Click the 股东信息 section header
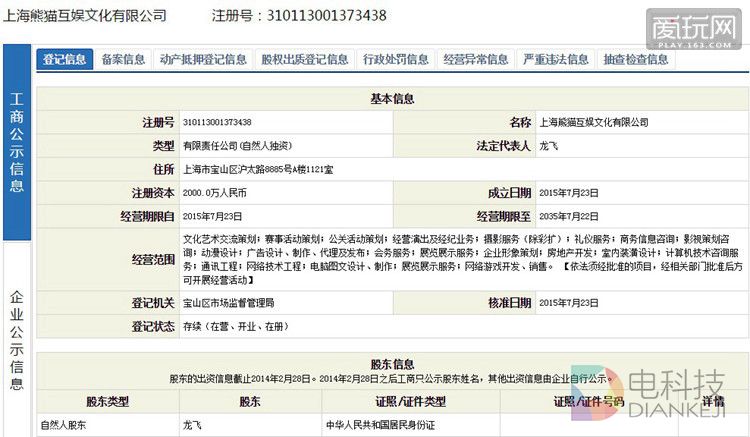 (391, 364)
